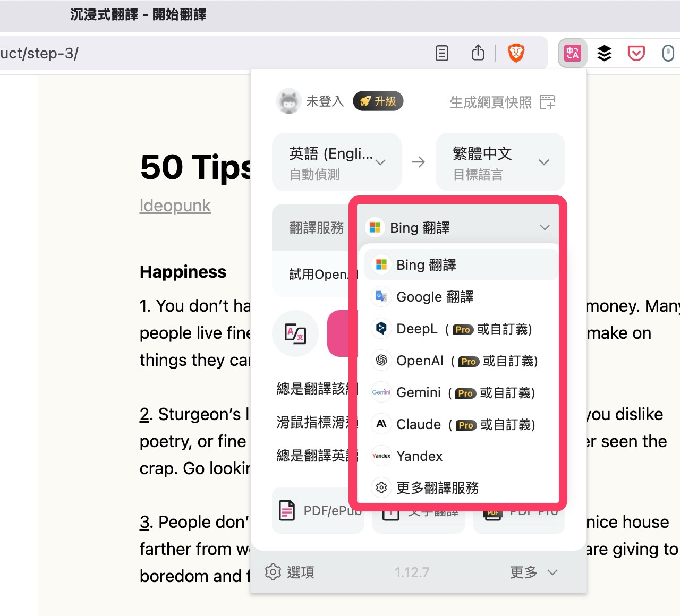Open 選項 options at popup bottom
Image resolution: width=680 pixels, height=616 pixels.
pos(290,572)
